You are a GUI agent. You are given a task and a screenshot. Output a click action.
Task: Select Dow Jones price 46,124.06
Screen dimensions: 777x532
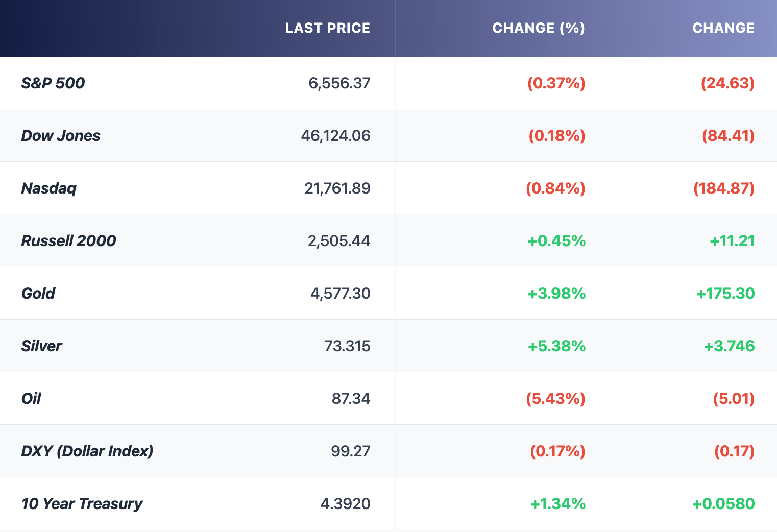click(335, 136)
